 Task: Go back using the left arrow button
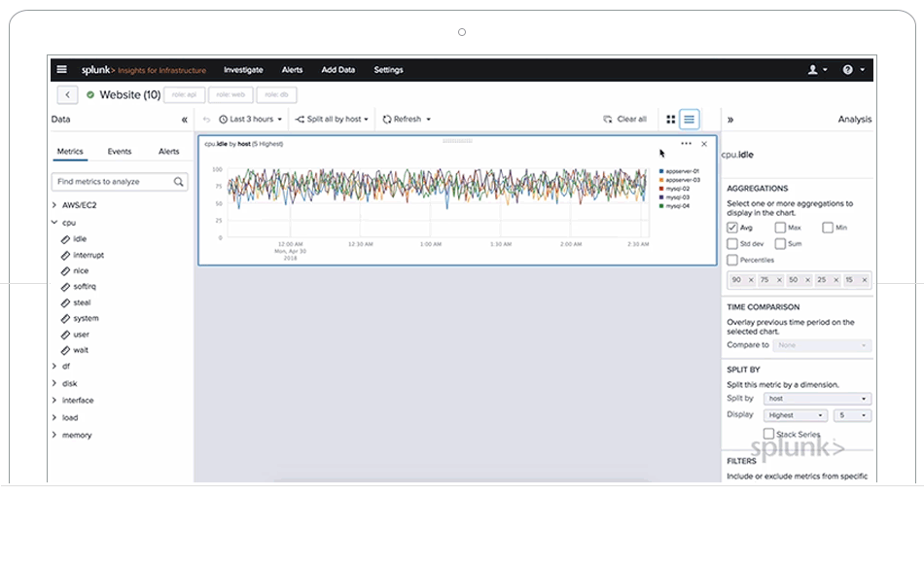tap(68, 95)
